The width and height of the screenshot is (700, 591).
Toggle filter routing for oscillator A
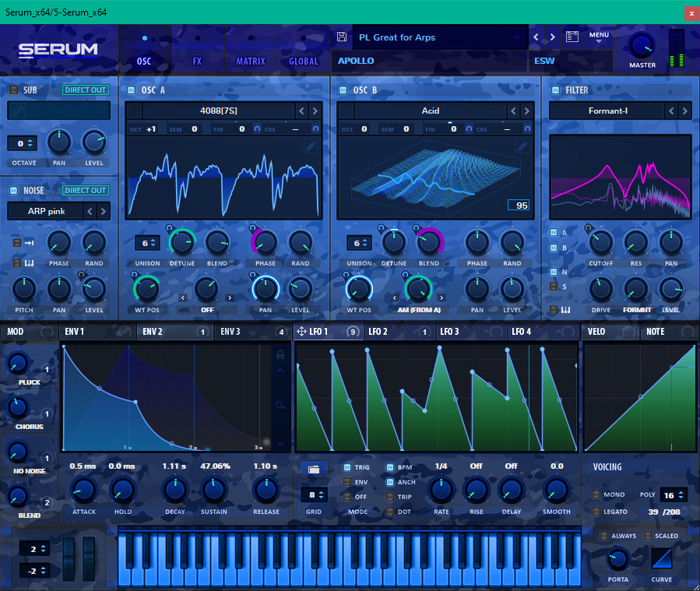(x=554, y=232)
